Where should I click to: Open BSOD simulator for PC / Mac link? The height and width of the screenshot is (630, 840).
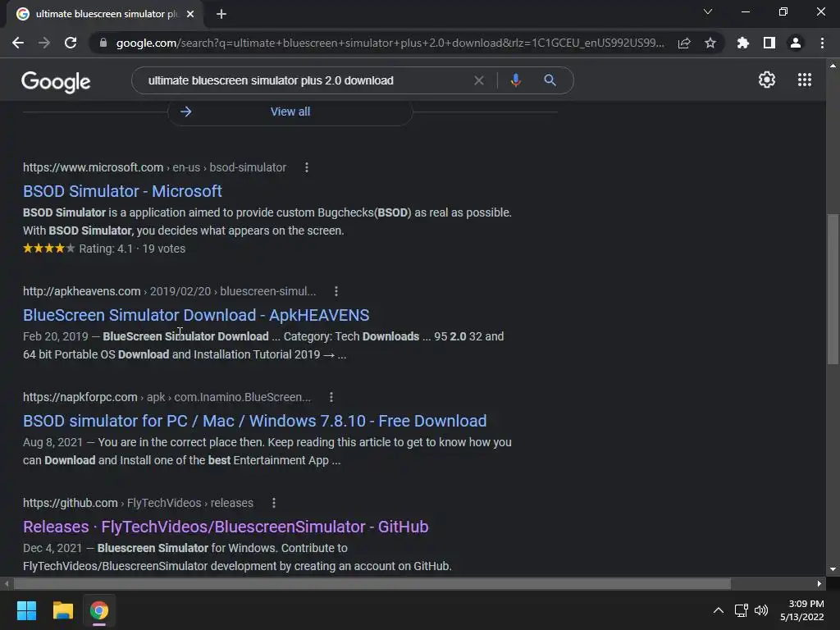point(254,421)
